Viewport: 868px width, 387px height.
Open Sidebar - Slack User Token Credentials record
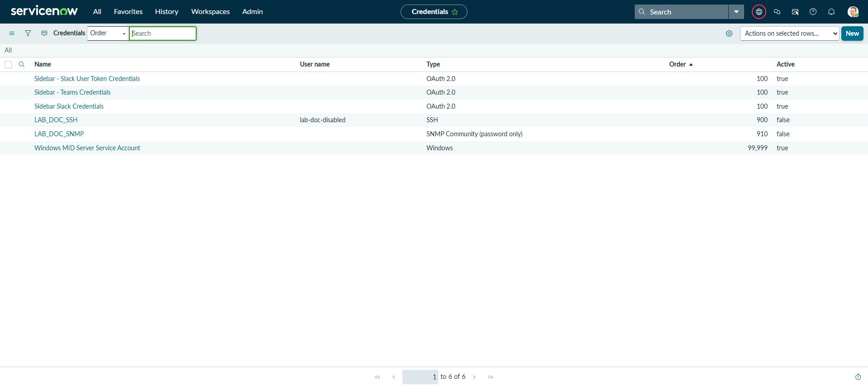tap(87, 79)
